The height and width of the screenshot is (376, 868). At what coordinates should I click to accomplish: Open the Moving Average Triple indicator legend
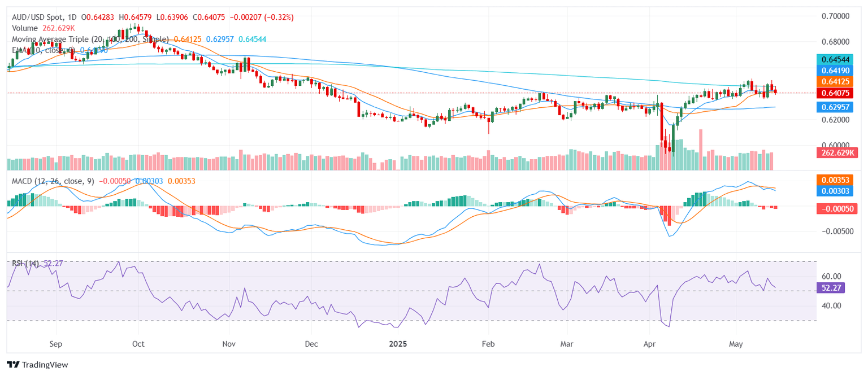click(90, 39)
